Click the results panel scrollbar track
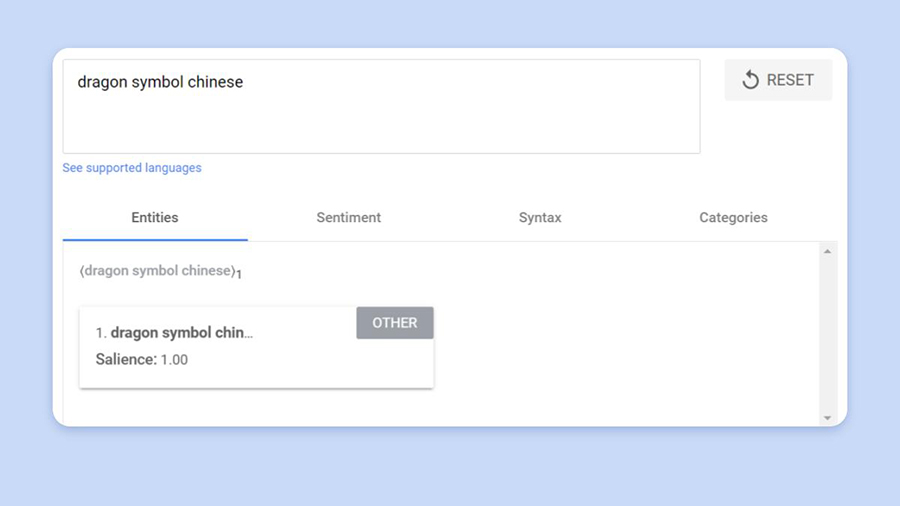Screen dimensions: 900x506 pyautogui.click(x=827, y=335)
